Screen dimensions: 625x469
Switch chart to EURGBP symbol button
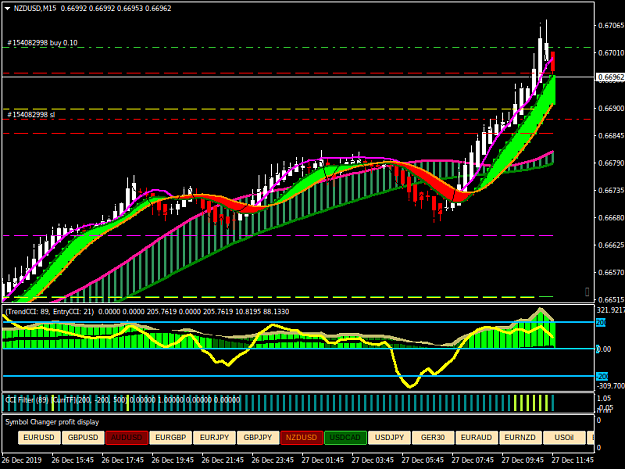click(x=171, y=438)
